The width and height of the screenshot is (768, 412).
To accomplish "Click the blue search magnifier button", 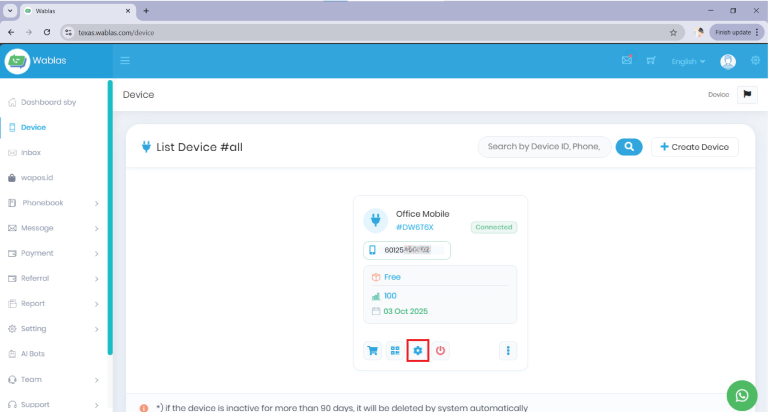I will click(x=628, y=147).
